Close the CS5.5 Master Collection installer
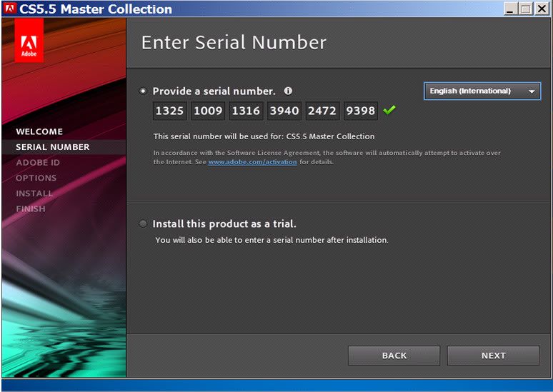The image size is (553, 392). (x=542, y=9)
